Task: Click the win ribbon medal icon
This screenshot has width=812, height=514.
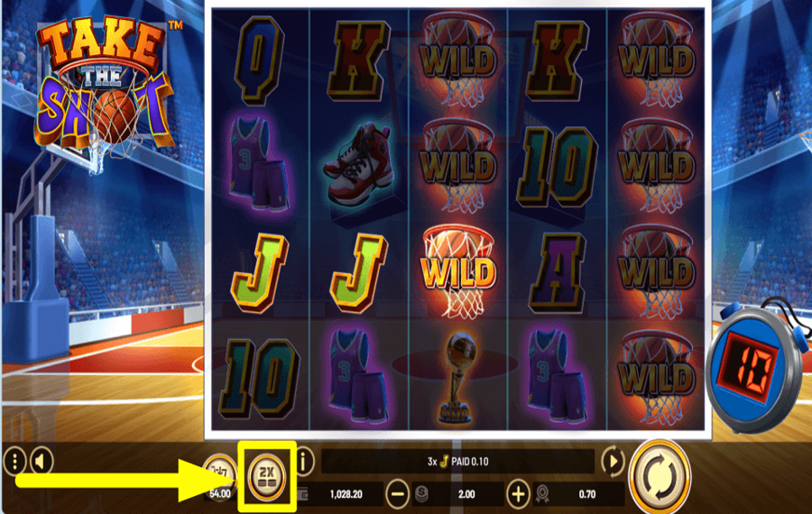Action: pos(542,494)
